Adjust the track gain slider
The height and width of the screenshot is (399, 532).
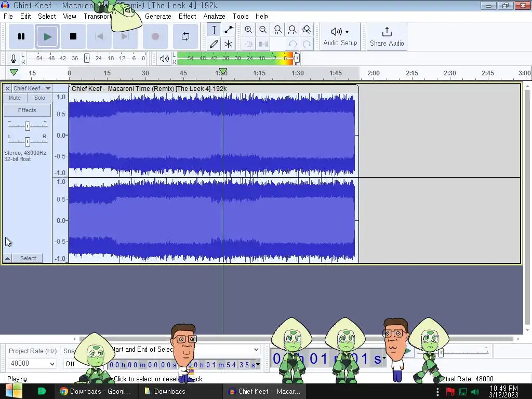point(28,126)
